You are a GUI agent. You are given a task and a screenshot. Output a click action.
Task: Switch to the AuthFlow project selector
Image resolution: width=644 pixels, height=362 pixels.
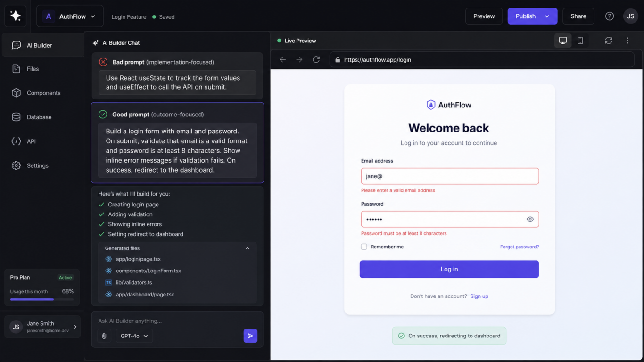pos(70,16)
